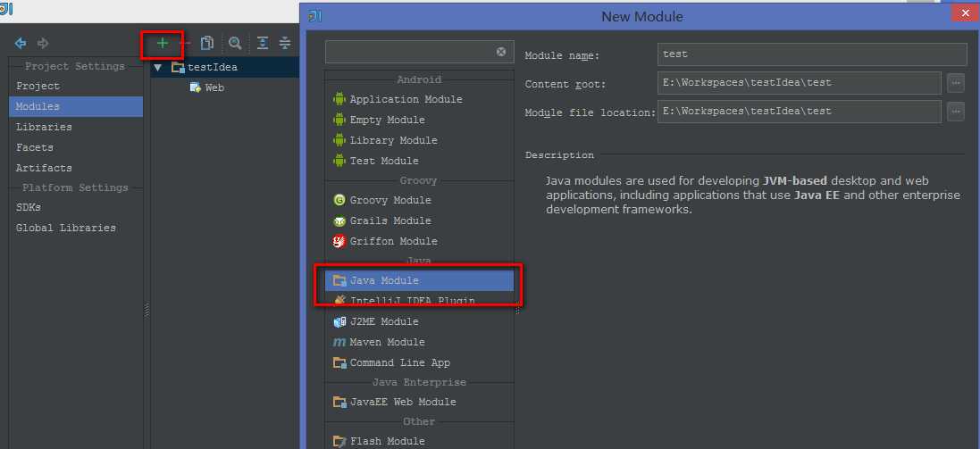Collapse the testIdea module tree node
The height and width of the screenshot is (449, 980).
point(157,68)
